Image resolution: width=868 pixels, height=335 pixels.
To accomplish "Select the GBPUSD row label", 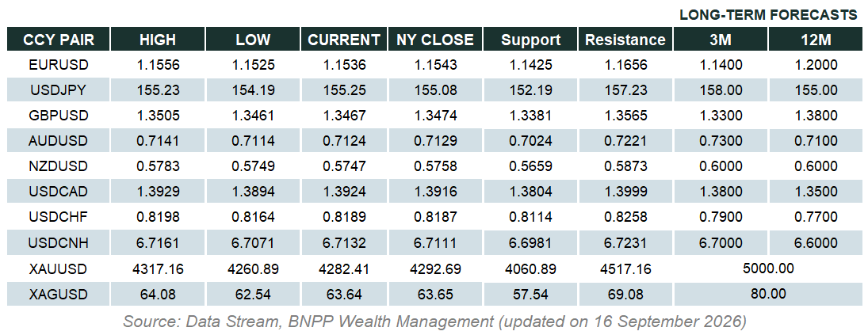I will pos(59,115).
